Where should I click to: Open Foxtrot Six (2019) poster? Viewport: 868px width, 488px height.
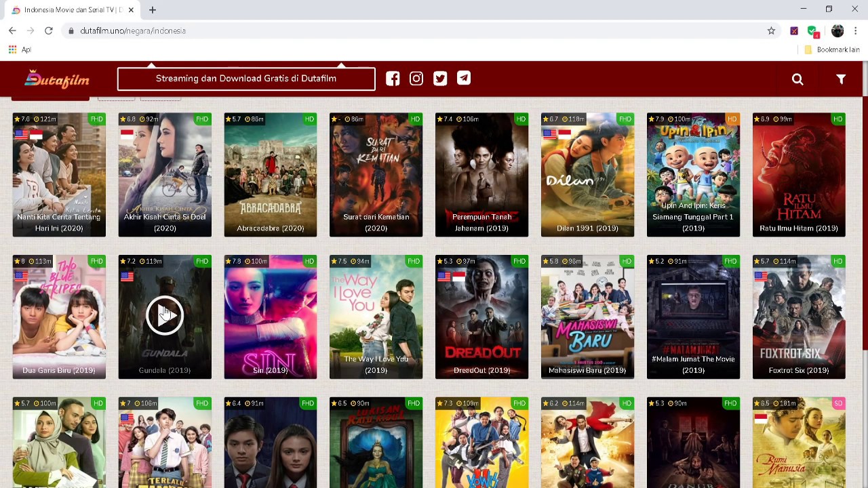coord(800,317)
